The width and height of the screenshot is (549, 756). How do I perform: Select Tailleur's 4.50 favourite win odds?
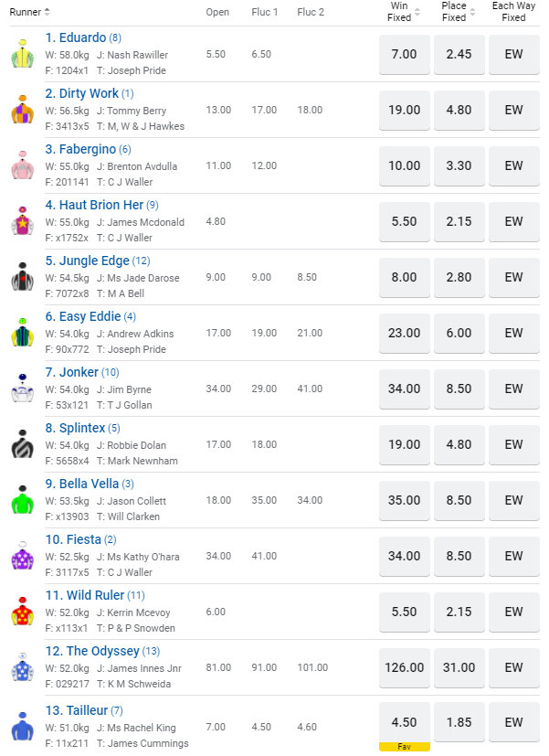pos(404,723)
